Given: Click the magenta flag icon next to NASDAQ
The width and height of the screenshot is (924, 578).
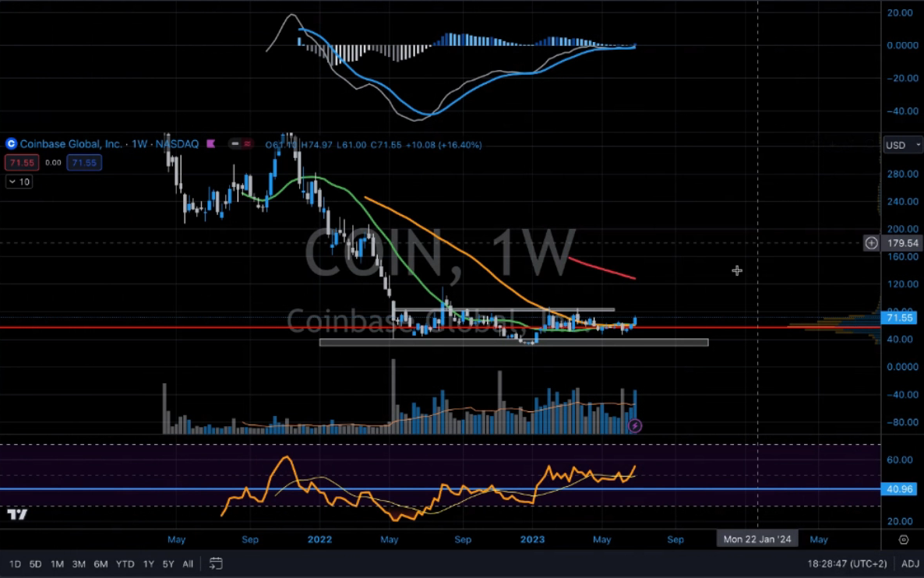Looking at the screenshot, I should (212, 144).
